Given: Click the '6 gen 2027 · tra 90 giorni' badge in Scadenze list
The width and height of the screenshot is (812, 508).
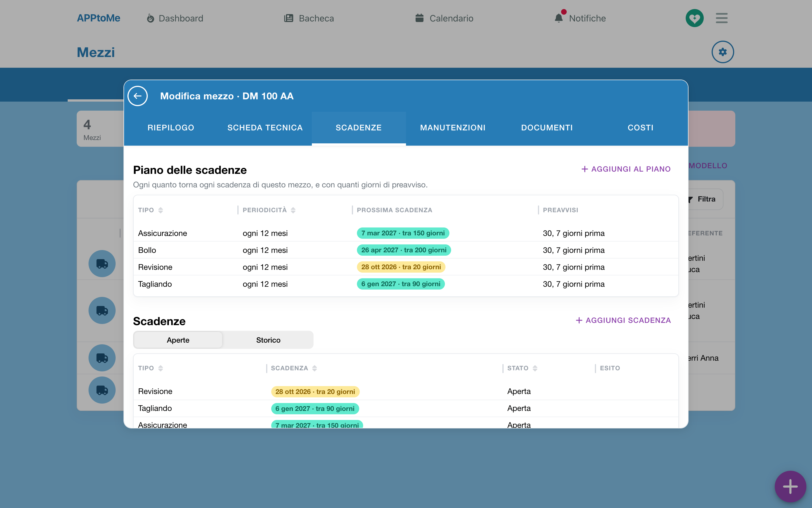Looking at the screenshot, I should click(x=315, y=409).
